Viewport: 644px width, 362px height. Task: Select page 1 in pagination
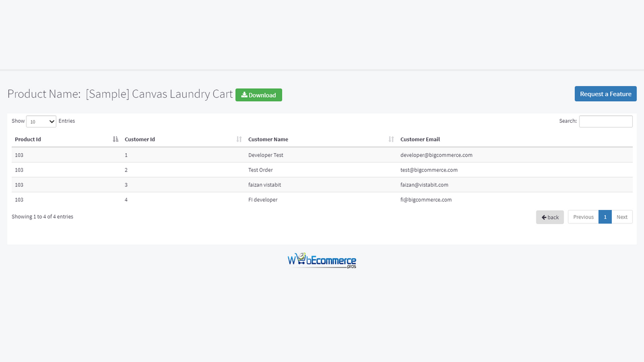point(605,217)
